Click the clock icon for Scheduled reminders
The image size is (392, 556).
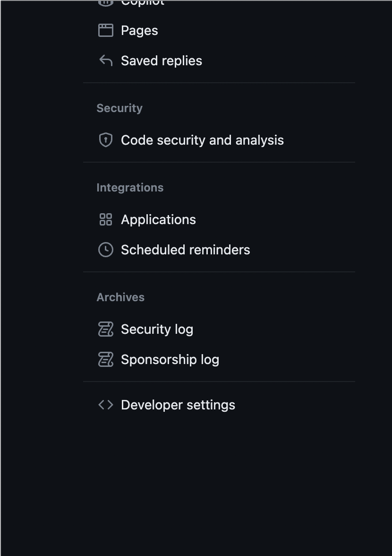(105, 250)
